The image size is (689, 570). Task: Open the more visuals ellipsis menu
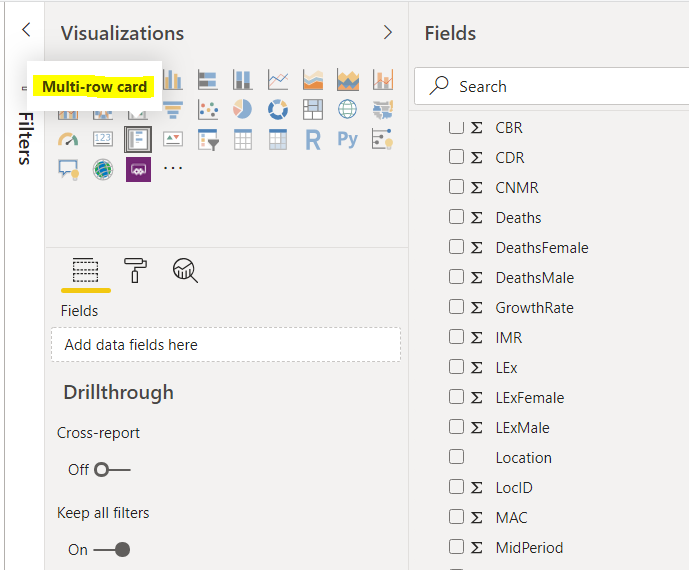pyautogui.click(x=173, y=168)
